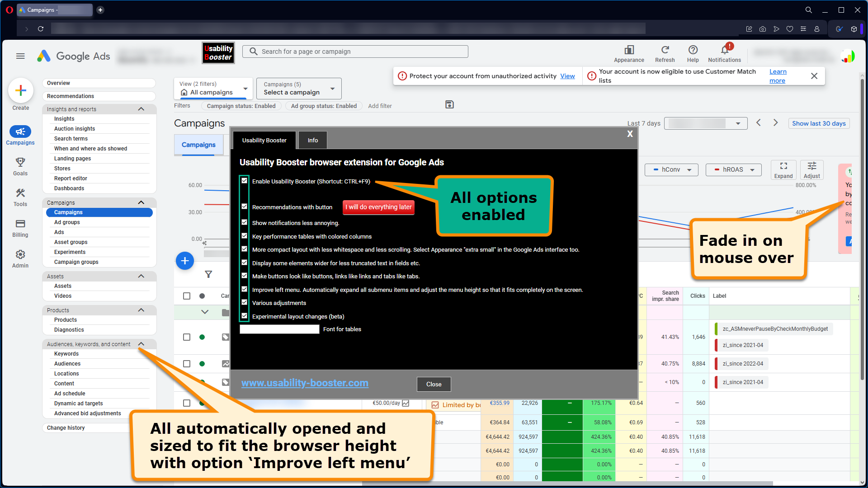Uncheck 'Experimental layout changes (beta)'
868x488 pixels.
click(x=244, y=315)
